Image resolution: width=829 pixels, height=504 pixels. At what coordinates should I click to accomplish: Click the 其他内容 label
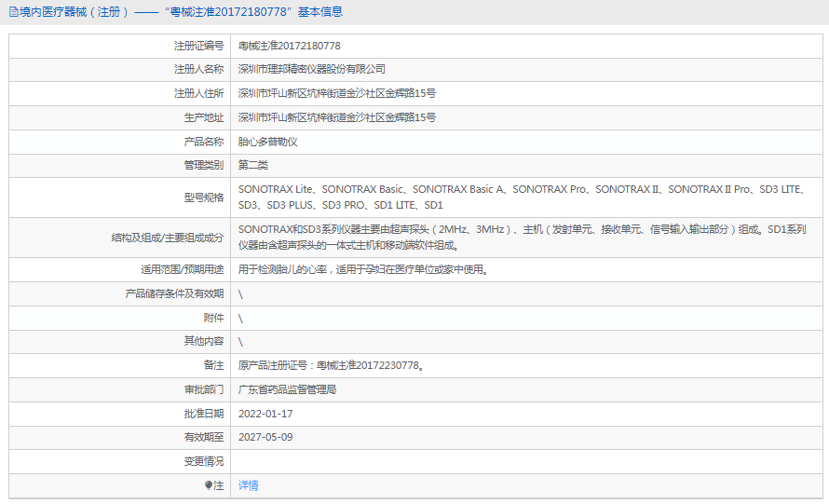(204, 341)
